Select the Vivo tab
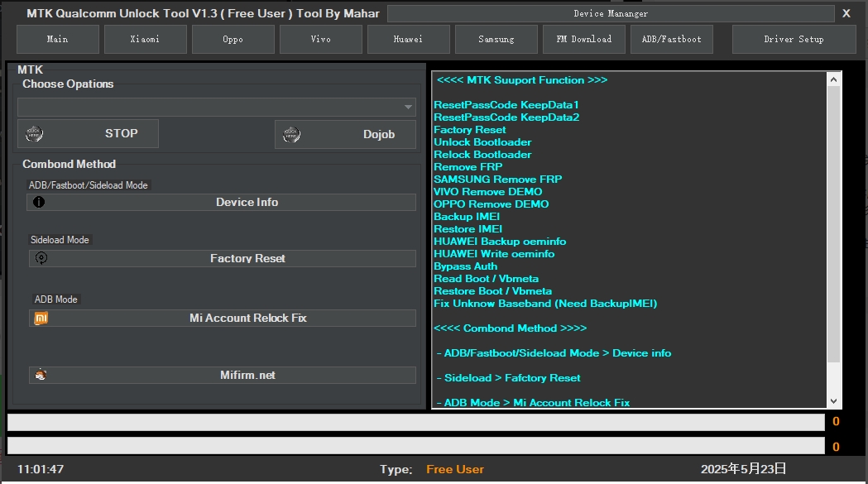Viewport: 868px width, 484px height. (320, 40)
